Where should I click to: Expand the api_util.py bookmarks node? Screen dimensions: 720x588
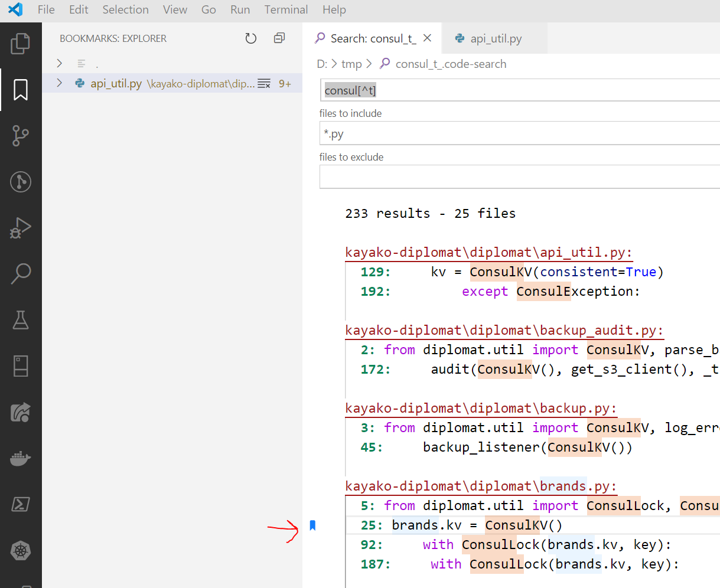[59, 83]
